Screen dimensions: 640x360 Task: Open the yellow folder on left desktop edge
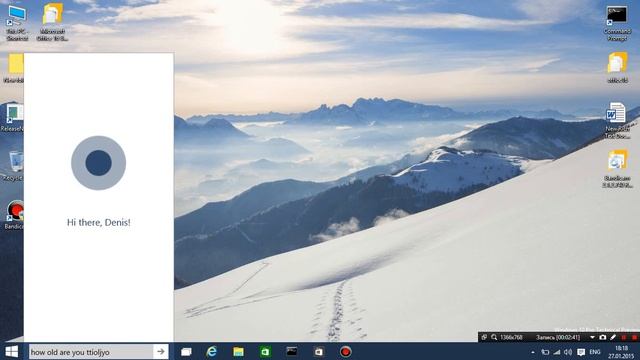point(15,68)
